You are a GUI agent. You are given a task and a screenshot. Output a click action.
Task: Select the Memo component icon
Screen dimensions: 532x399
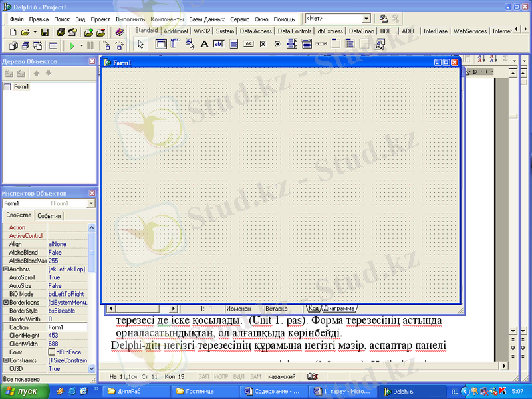tap(233, 44)
